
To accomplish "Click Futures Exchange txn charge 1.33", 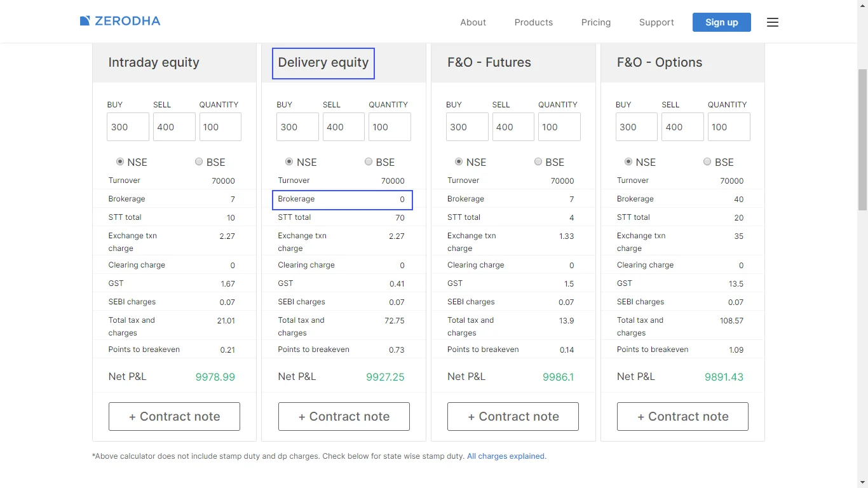I will [566, 236].
